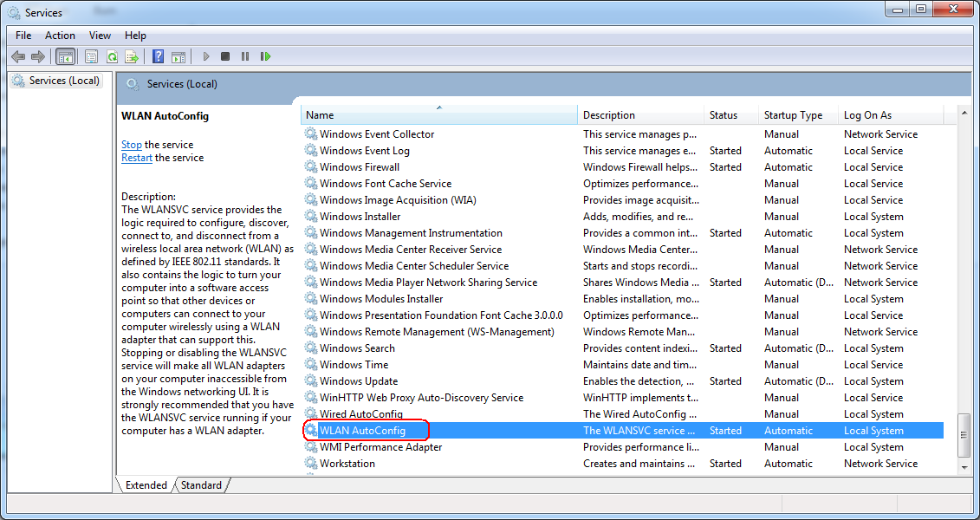Open the Help menu
This screenshot has width=980, height=520.
135,36
